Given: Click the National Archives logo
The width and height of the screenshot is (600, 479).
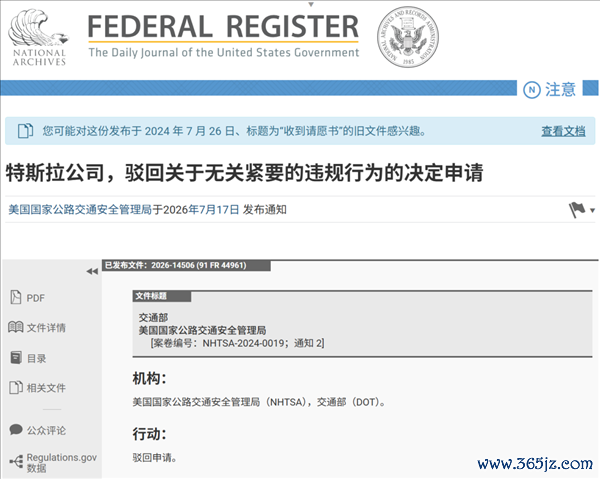Looking at the screenshot, I should 38,37.
